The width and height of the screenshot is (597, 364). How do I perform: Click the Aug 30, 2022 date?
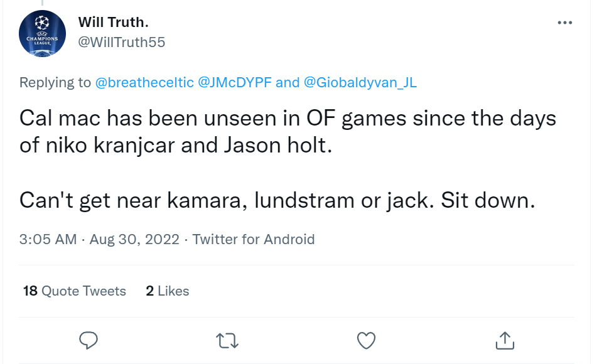[134, 239]
